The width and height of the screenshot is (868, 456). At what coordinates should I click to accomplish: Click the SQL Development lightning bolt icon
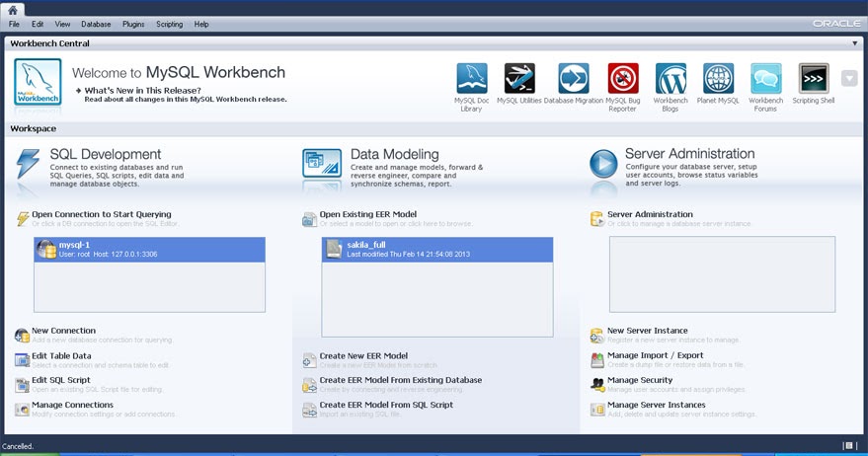tap(28, 163)
